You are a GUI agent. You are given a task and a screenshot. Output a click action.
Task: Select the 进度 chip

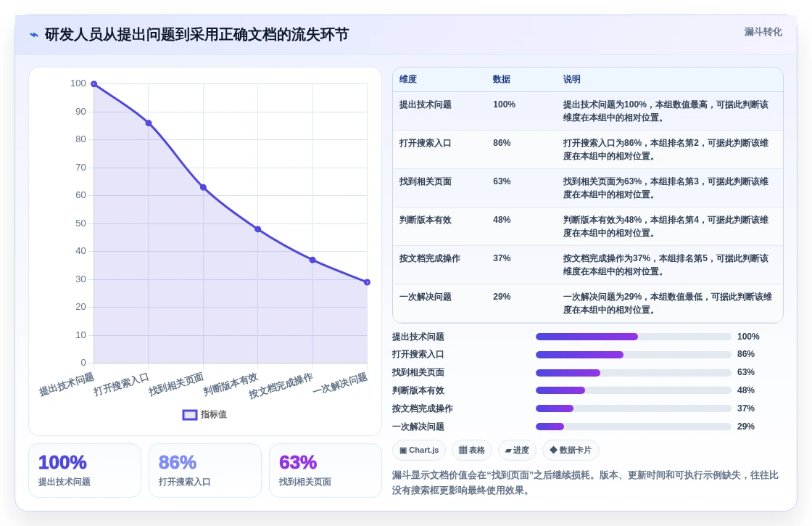pos(517,450)
